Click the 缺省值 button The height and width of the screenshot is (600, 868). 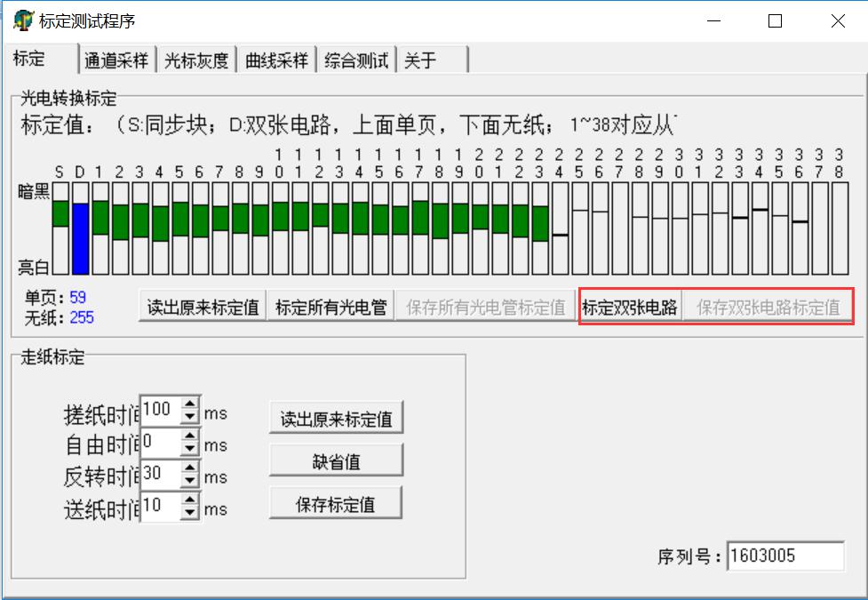coord(336,461)
